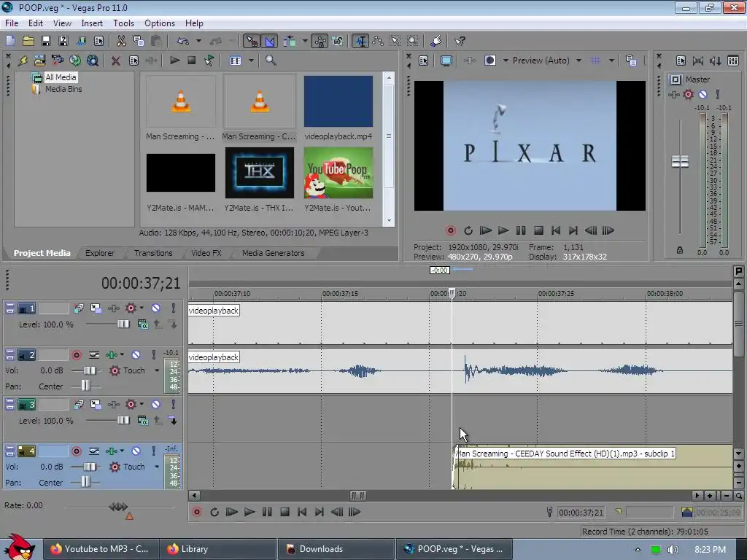Click the Render As icon in the main toolbar
747x560 pixels.
pyautogui.click(x=82, y=41)
